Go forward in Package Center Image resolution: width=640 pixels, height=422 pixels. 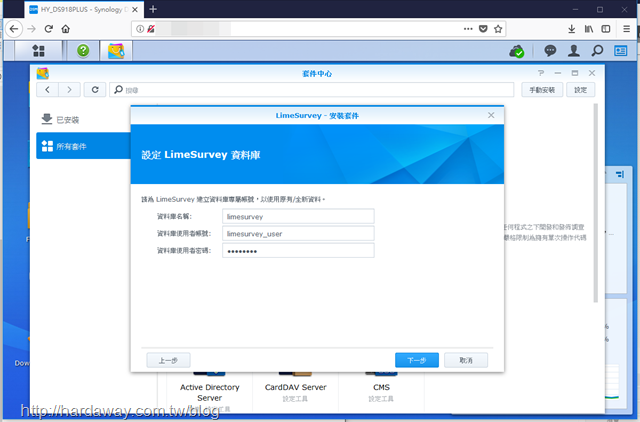coord(69,90)
